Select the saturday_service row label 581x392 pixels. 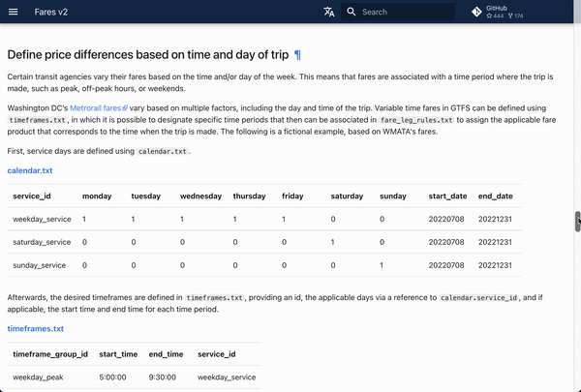42,242
